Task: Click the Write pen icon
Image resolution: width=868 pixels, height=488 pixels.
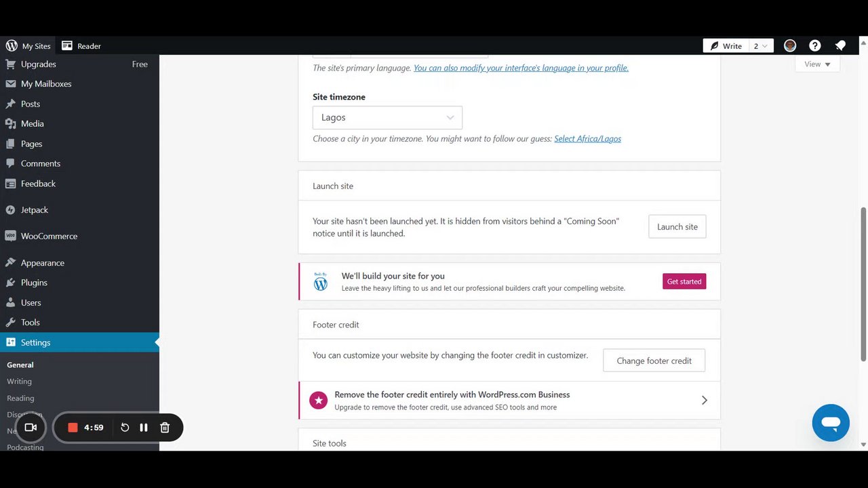Action: [x=714, y=45]
